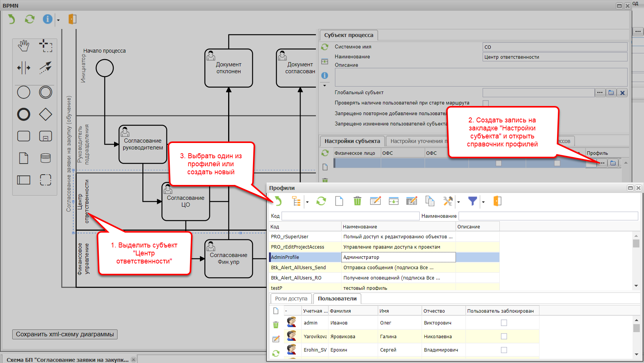Enable checking users at route start

click(x=485, y=103)
